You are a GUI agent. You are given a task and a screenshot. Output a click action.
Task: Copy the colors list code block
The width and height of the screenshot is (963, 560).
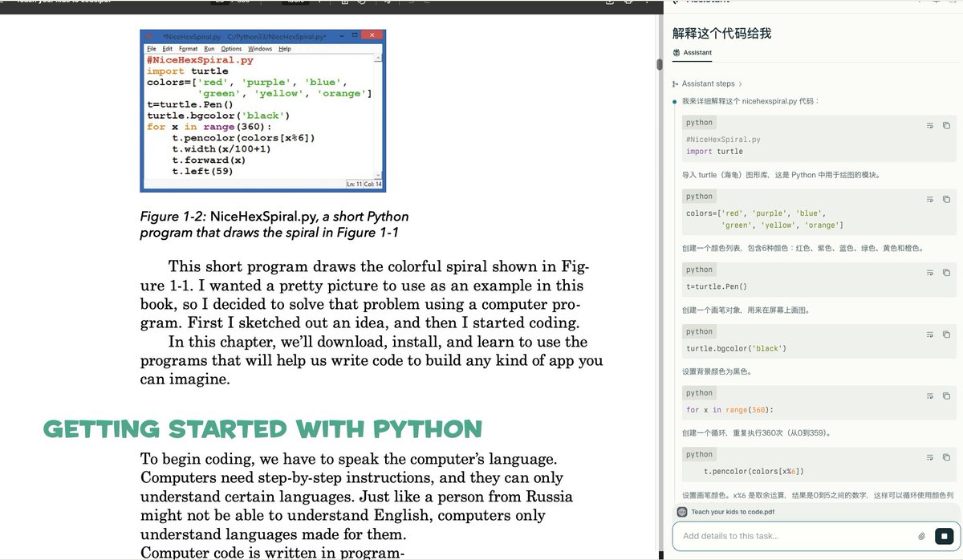click(946, 199)
